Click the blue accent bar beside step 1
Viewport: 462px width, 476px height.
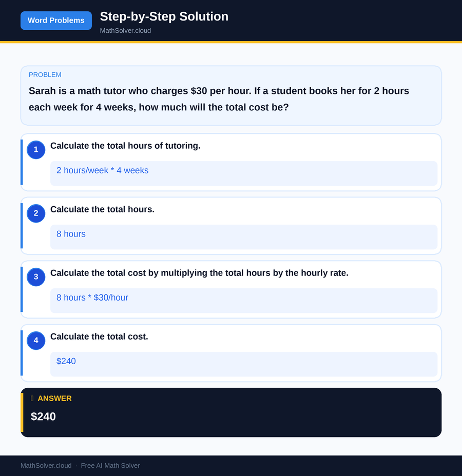21,162
